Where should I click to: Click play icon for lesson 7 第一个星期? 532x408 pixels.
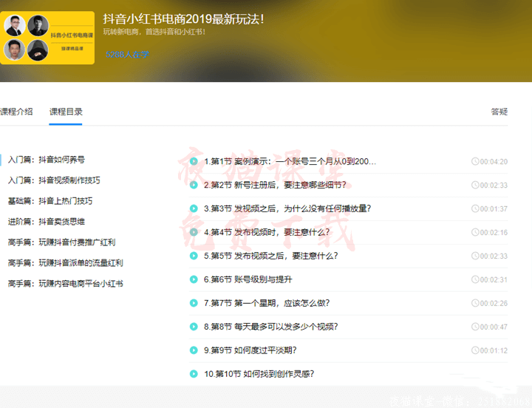(x=194, y=303)
